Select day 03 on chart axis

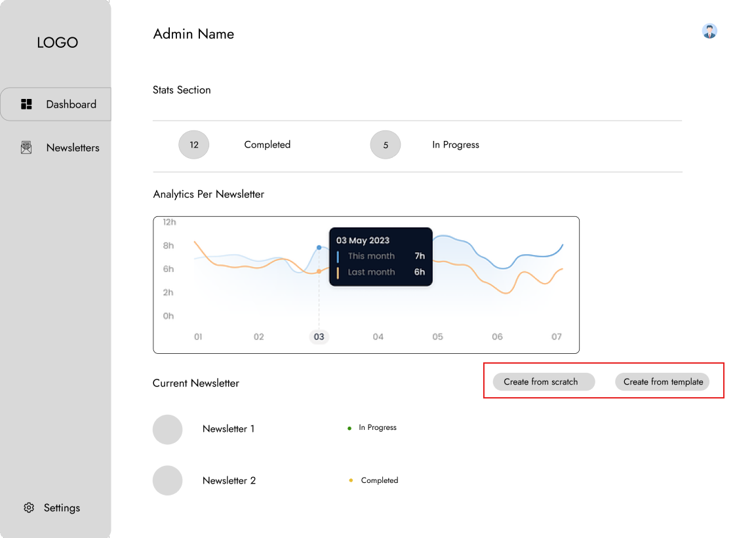[x=319, y=337]
